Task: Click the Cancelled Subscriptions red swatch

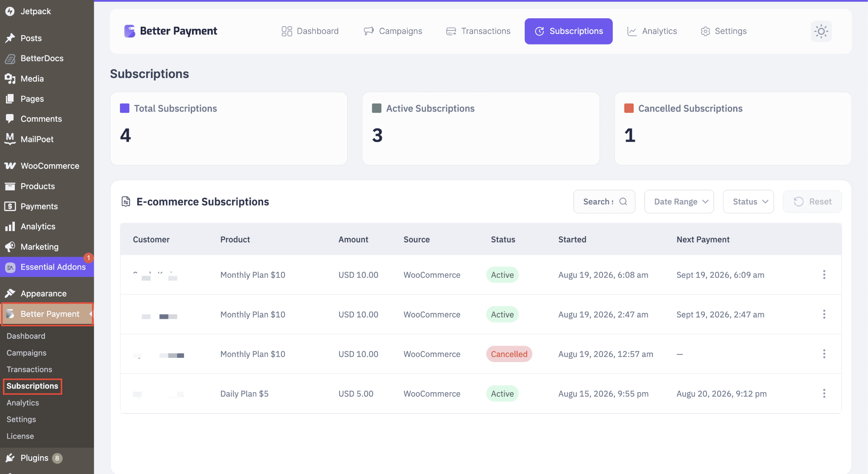Action: [x=629, y=108]
